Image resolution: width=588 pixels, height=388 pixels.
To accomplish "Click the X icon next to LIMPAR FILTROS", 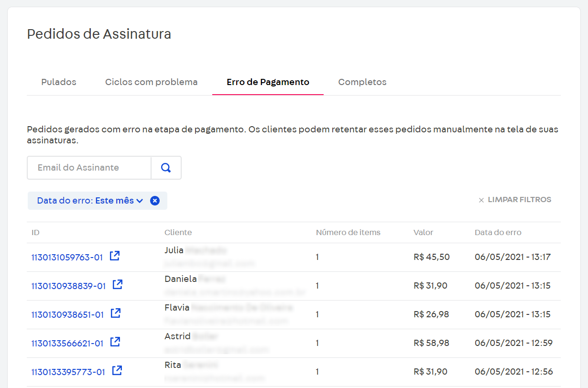I will [x=481, y=200].
